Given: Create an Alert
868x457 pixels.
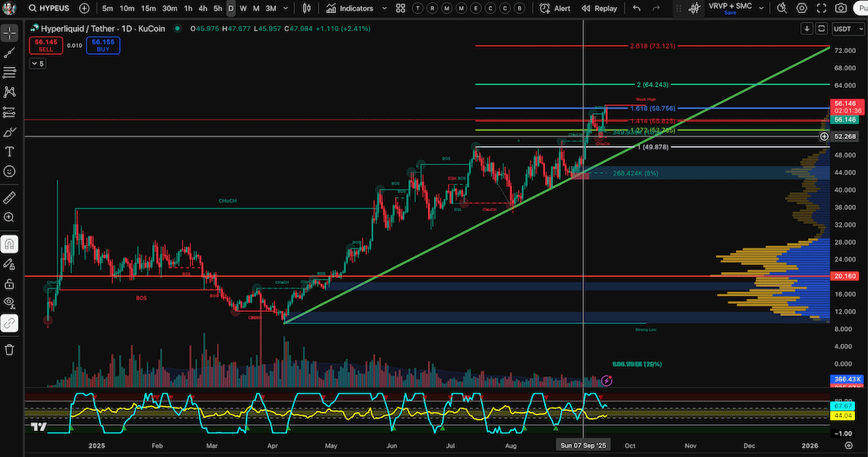Looking at the screenshot, I should [555, 9].
